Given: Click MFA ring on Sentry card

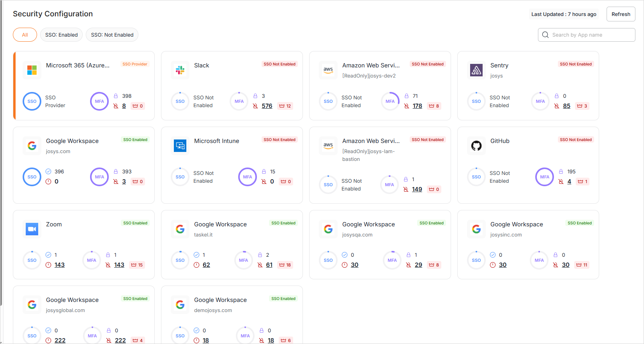Looking at the screenshot, I should tap(540, 101).
